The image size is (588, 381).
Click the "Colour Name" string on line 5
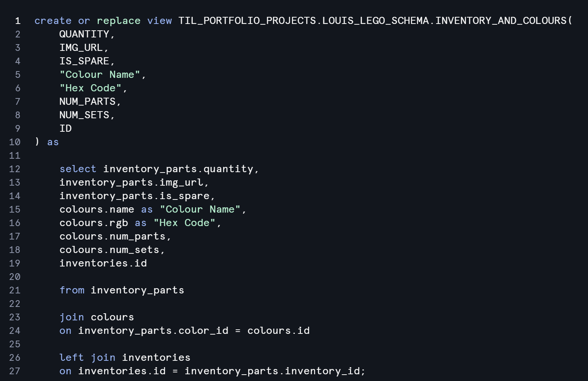click(100, 75)
